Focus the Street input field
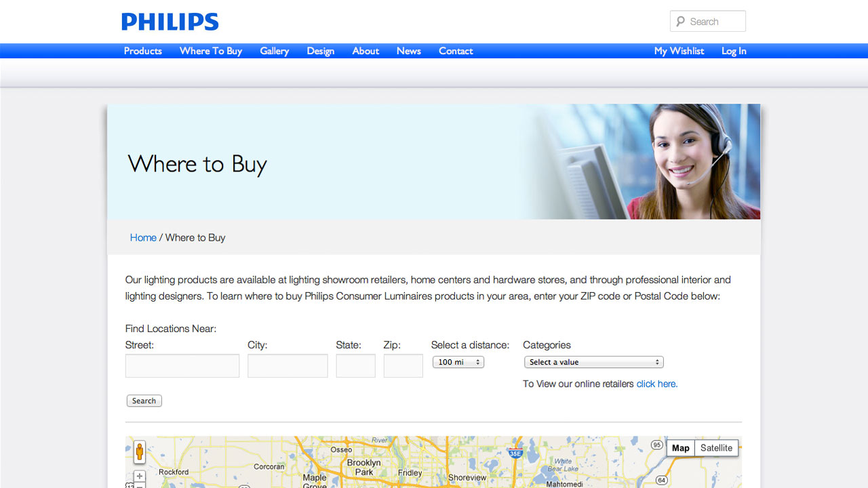 point(182,366)
